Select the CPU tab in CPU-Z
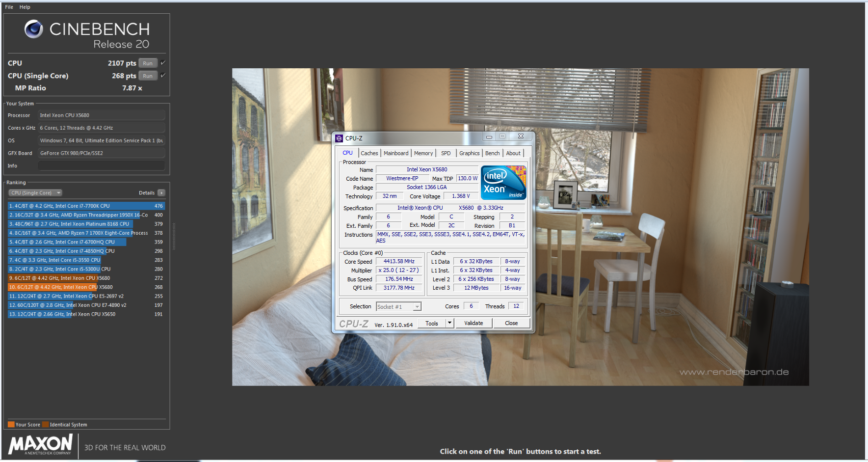This screenshot has height=462, width=868. 347,153
